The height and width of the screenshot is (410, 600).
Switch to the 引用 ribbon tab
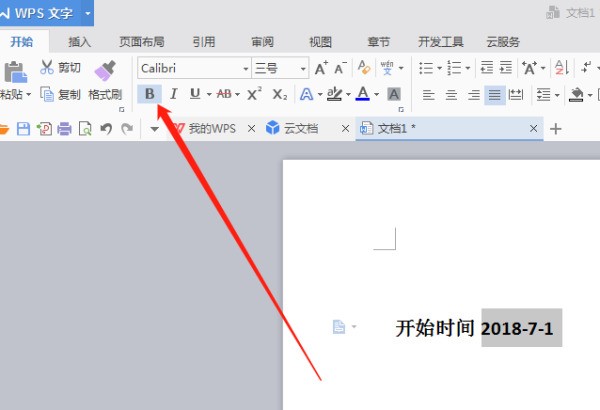coord(204,42)
